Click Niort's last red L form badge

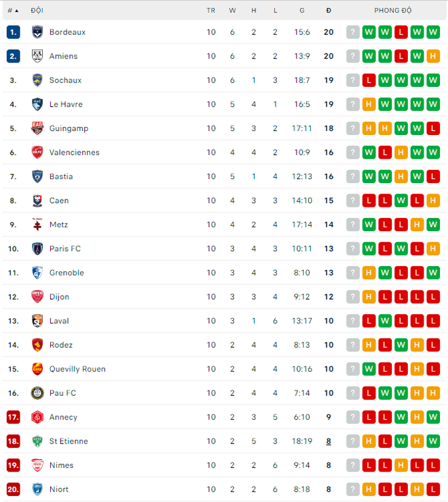(433, 489)
